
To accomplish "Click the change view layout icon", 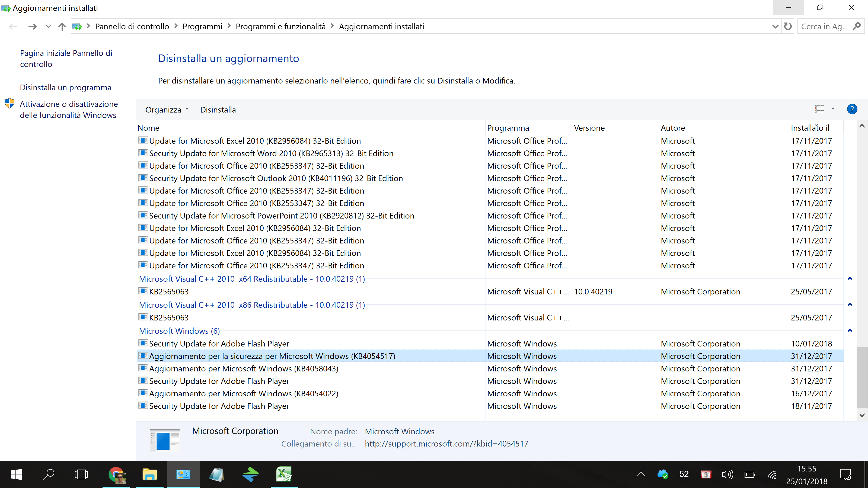I will (x=819, y=109).
